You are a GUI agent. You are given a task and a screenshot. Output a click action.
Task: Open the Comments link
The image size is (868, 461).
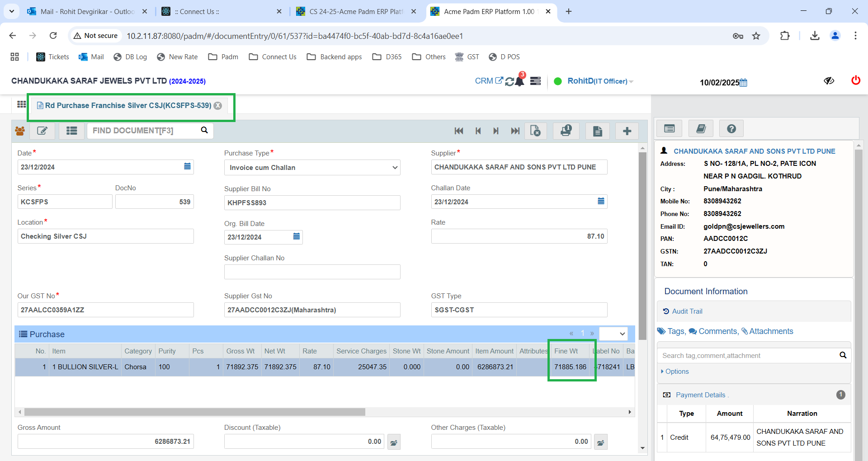tap(714, 331)
